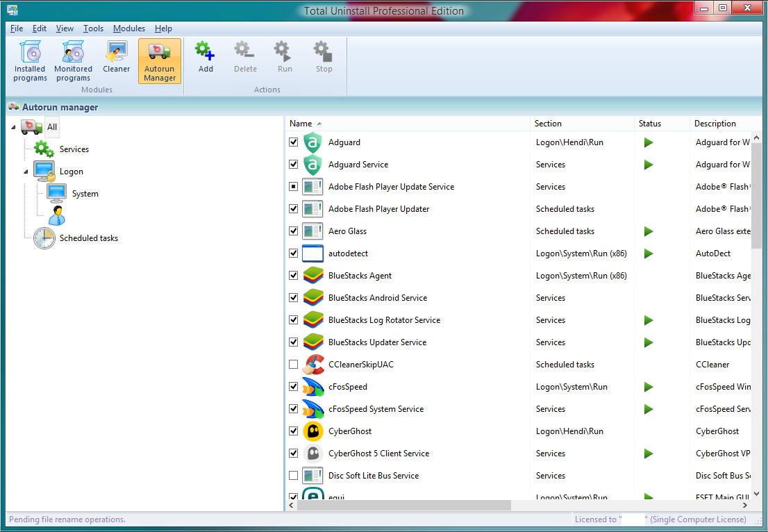Select the BlueStacks Android Service row
The width and height of the screenshot is (768, 532).
pyautogui.click(x=518, y=298)
